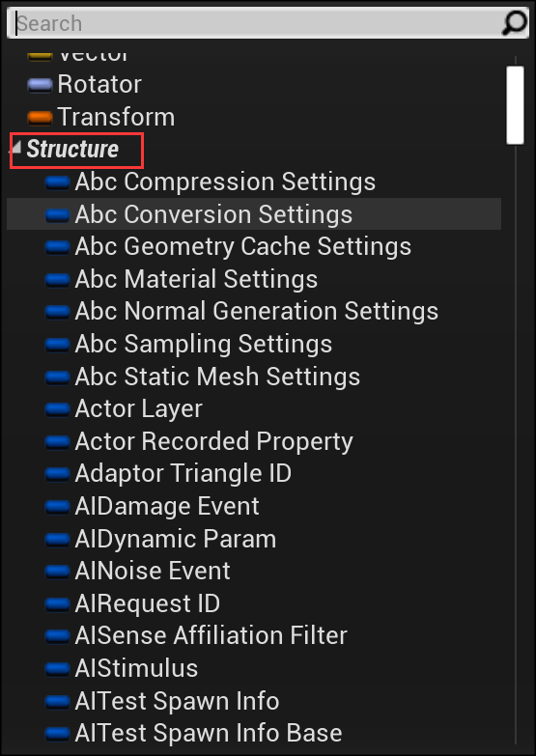Click blue icon beside Abc Compression Settings

[57, 182]
